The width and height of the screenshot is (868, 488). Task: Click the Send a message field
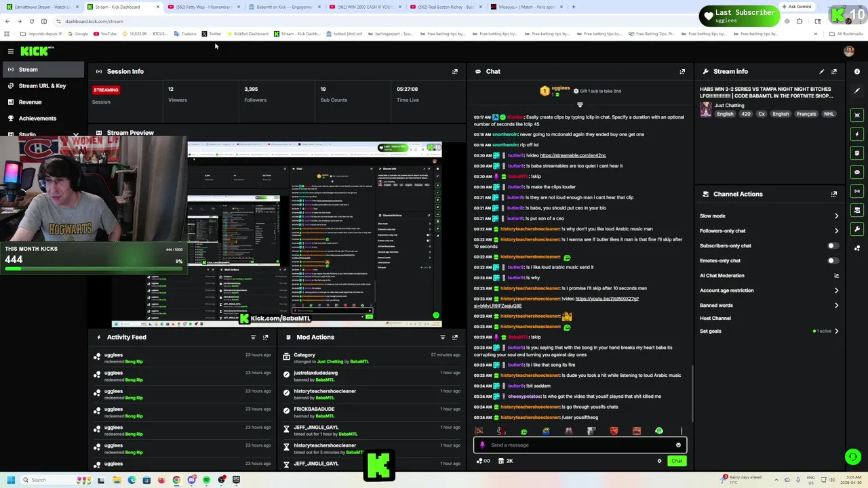pyautogui.click(x=580, y=445)
